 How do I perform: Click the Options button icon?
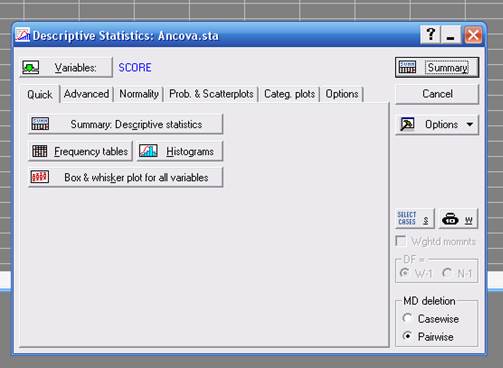[407, 124]
